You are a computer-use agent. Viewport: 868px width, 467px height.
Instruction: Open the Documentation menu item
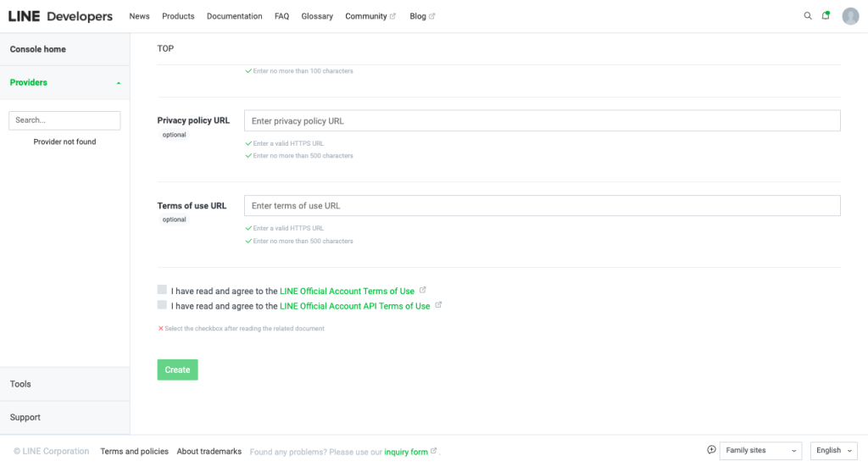tap(234, 16)
